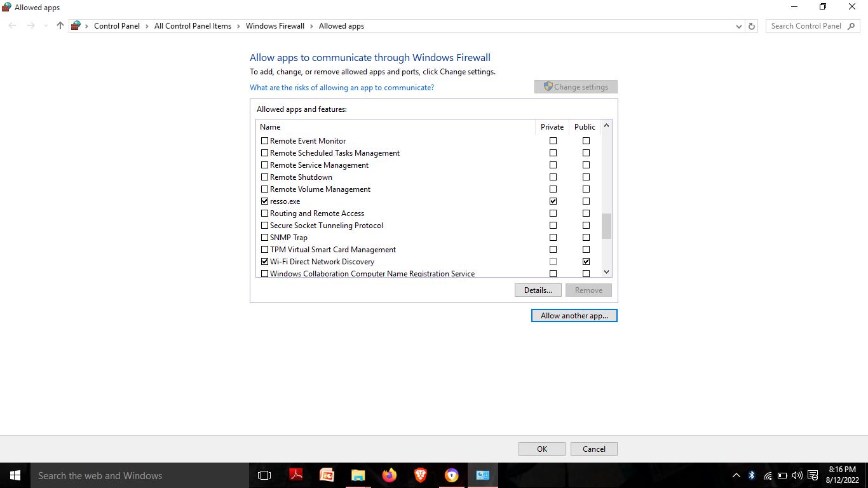Screen dimensions: 868x488
Task: Go to Windows Firewall breadcrumb
Action: [275, 26]
